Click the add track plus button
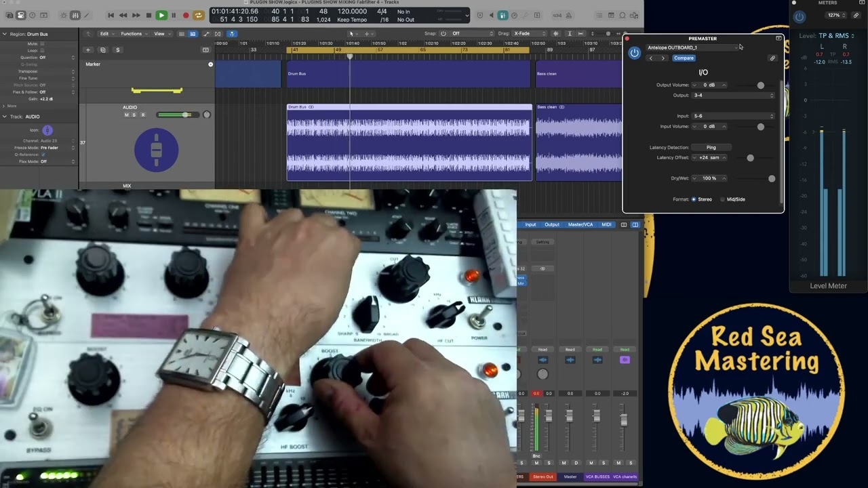Screen dimensions: 868x488 coord(87,49)
